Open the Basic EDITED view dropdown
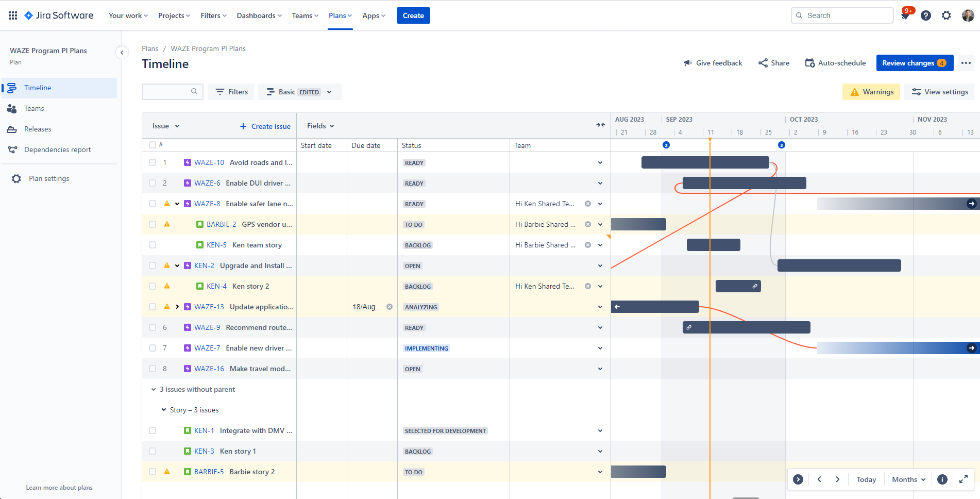980x499 pixels. click(x=299, y=92)
